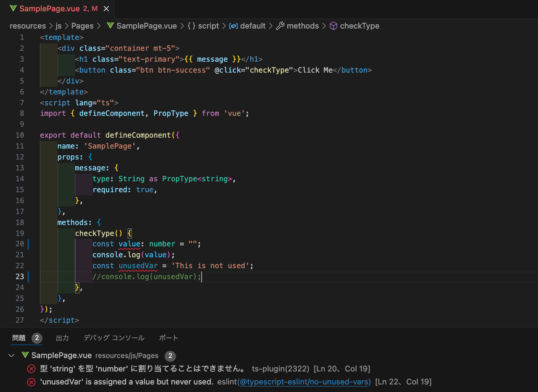Switch to the デバッグ コンソール panel tab
The image size is (538, 392).
tap(114, 338)
